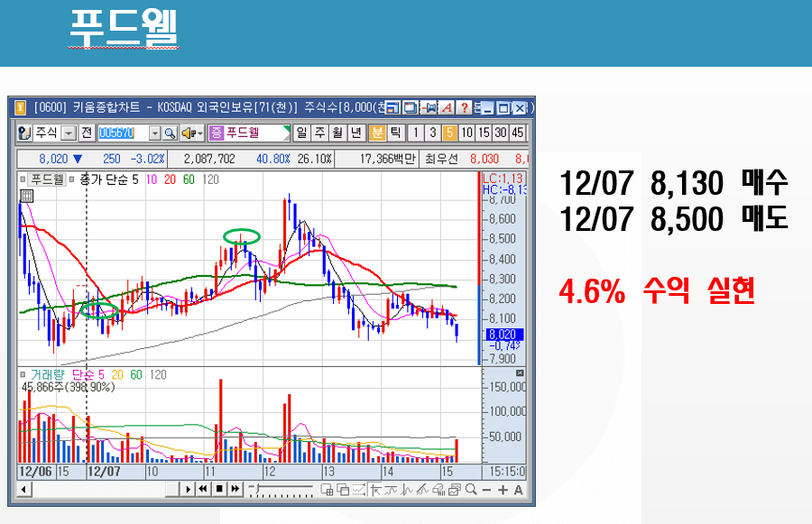Click the 12/07 date marker
Viewport: 812px width, 524px height.
click(104, 471)
